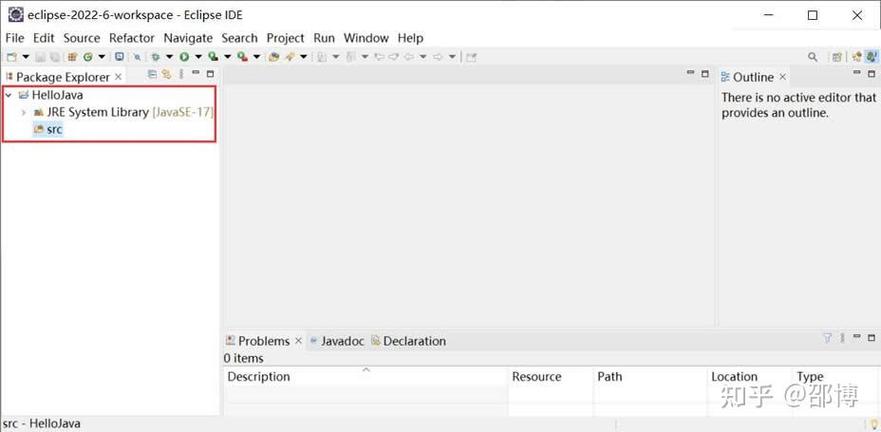The height and width of the screenshot is (432, 881).
Task: Click the Resource column header
Action: [x=536, y=377]
